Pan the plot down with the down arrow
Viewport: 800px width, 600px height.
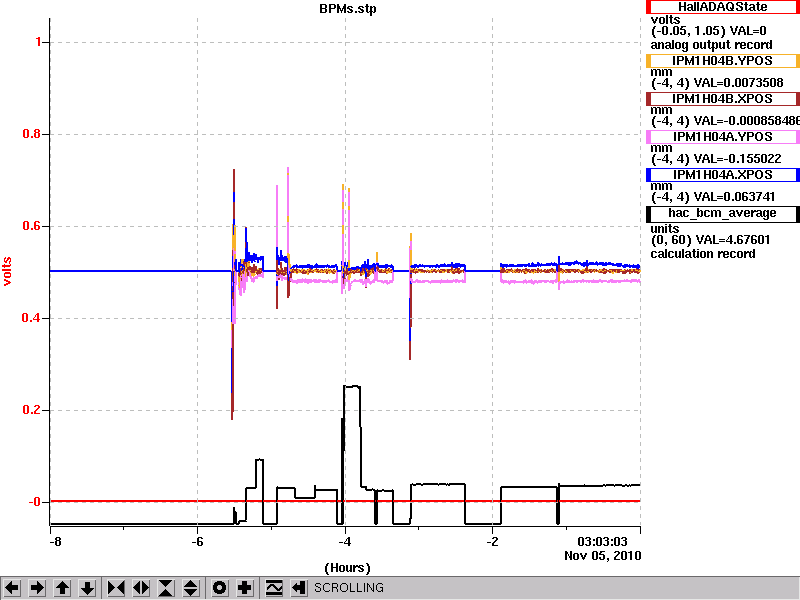pos(87,588)
